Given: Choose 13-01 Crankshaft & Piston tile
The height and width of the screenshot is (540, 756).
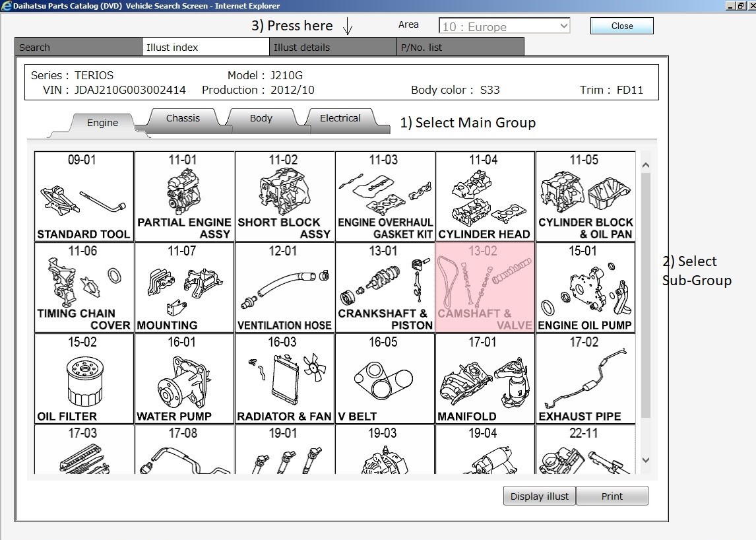Looking at the screenshot, I should (x=385, y=288).
